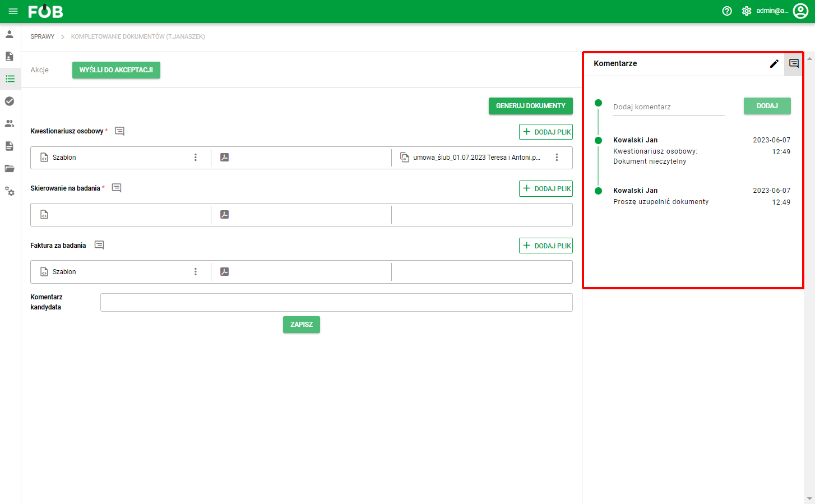Open the person document icon in the sidebar

coord(10,57)
